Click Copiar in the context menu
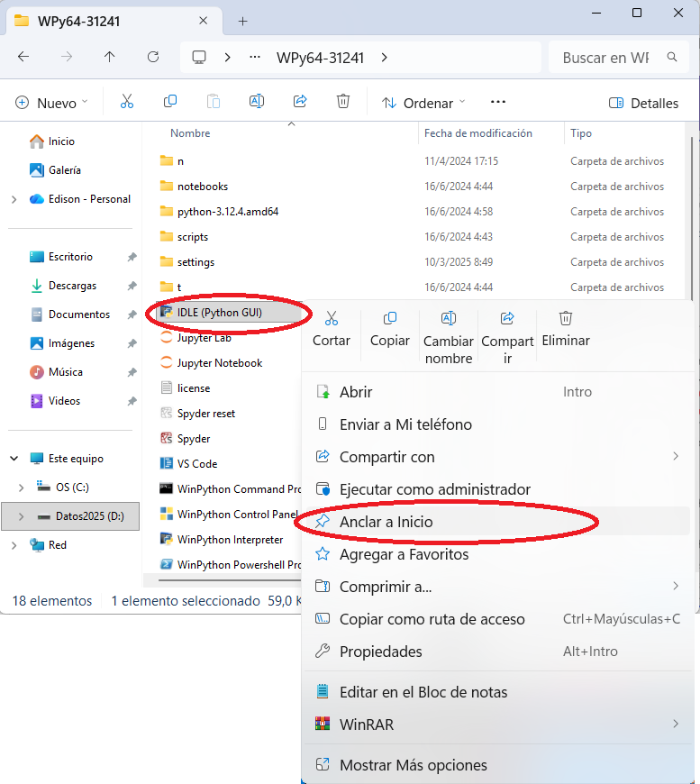700x784 pixels. [389, 330]
